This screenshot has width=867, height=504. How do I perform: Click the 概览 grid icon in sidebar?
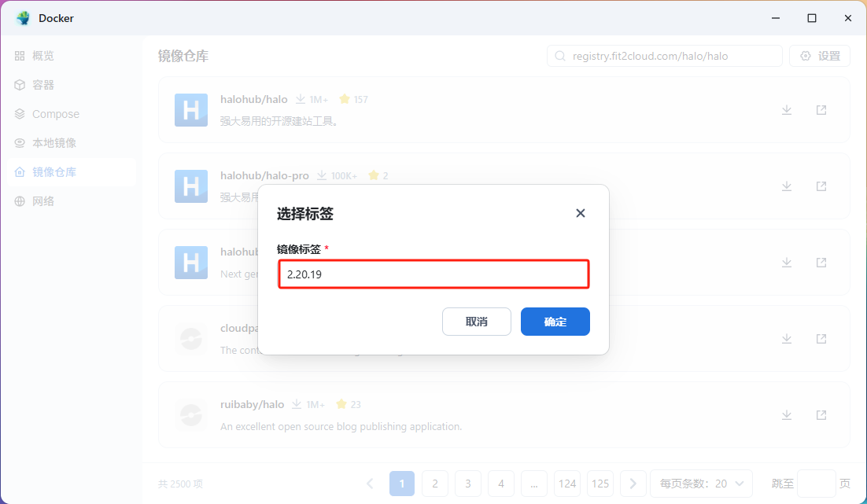(20, 56)
